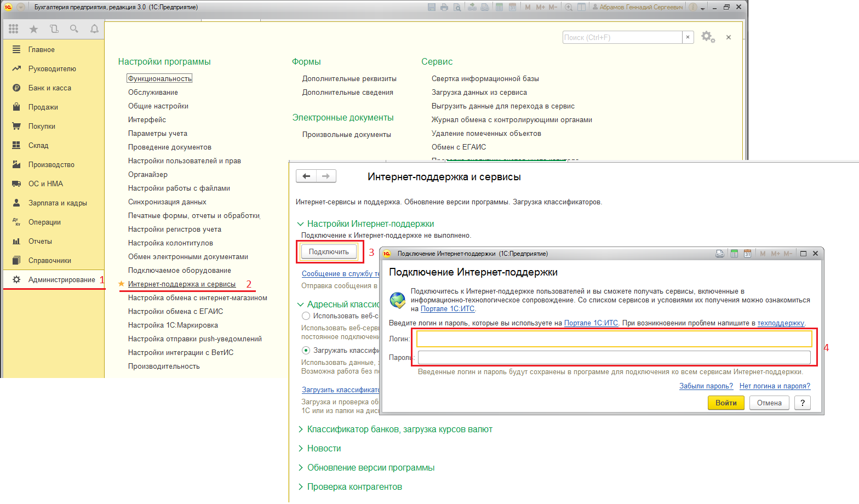Open Зарплата и кадры section
The image size is (859, 504).
[53, 203]
